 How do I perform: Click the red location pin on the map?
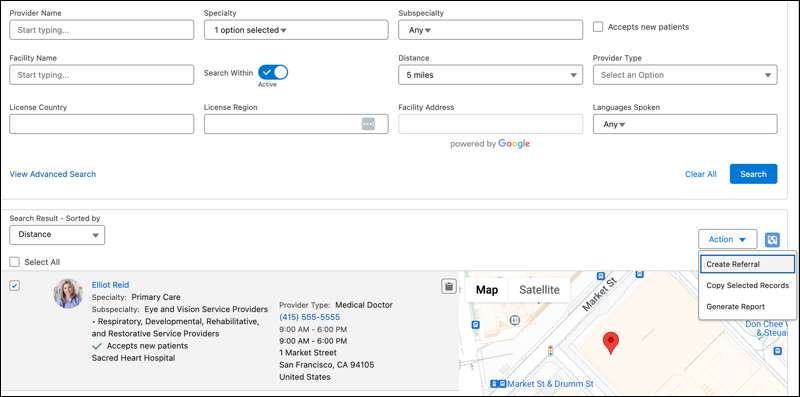pos(611,343)
